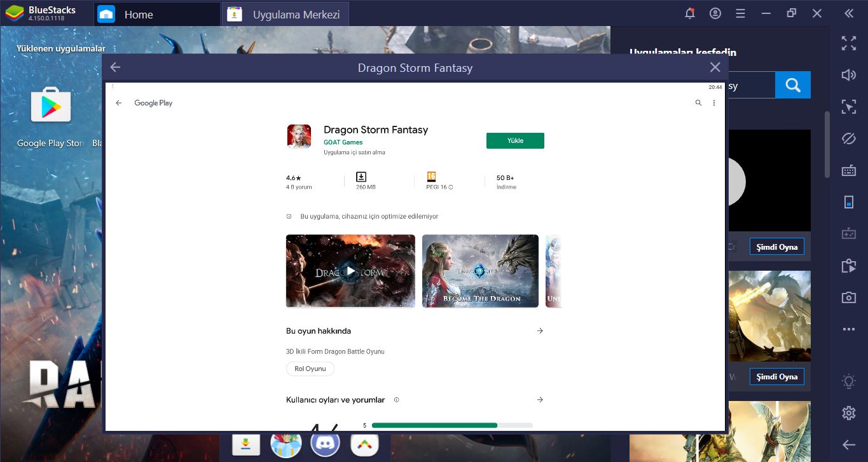Viewport: 868px width, 462px height.
Task: Click the cartoon game icon in the dock
Action: click(x=286, y=445)
